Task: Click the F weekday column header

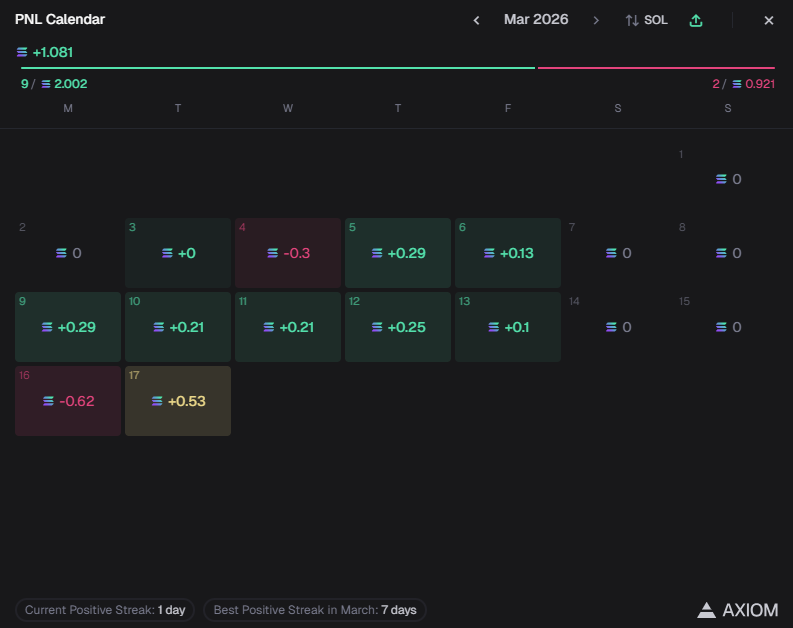Action: click(x=508, y=108)
